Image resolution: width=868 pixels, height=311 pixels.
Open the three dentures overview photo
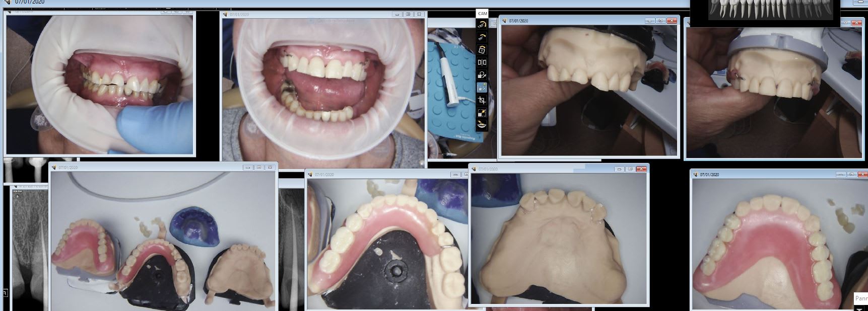pyautogui.click(x=163, y=242)
